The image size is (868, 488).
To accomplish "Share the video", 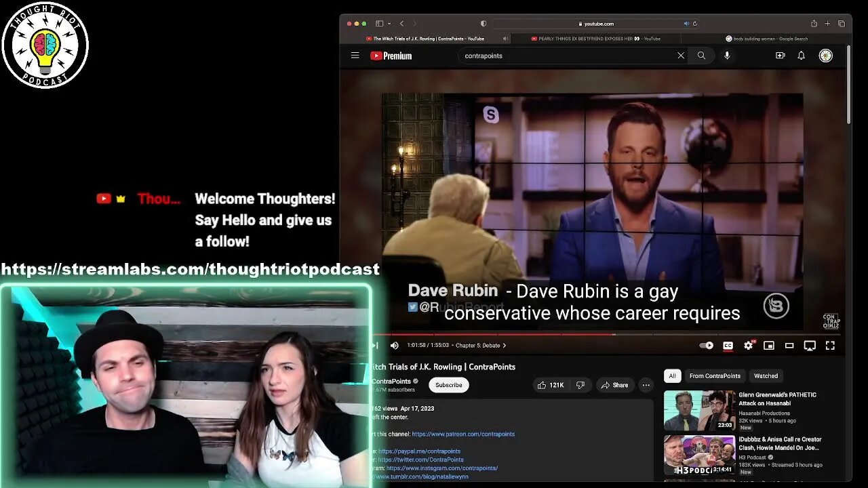I will tap(614, 385).
